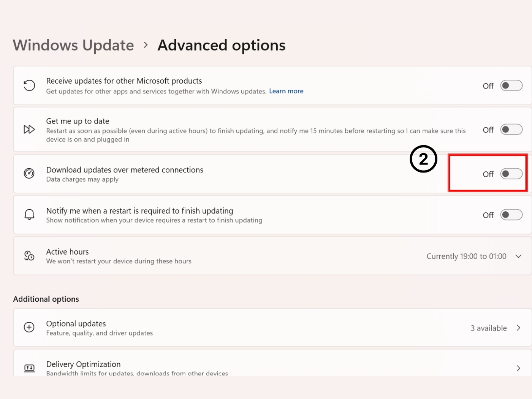
Task: Click the bell icon beside restart notification
Action: 29,215
